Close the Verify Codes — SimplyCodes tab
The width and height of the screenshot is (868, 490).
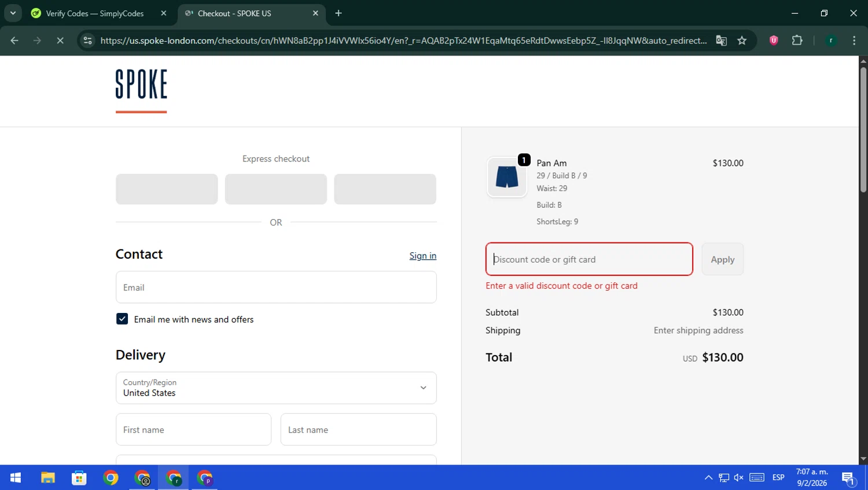click(164, 13)
